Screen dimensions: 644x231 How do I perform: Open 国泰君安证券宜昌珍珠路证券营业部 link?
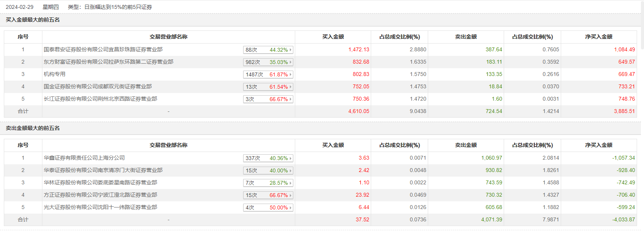[x=103, y=49]
